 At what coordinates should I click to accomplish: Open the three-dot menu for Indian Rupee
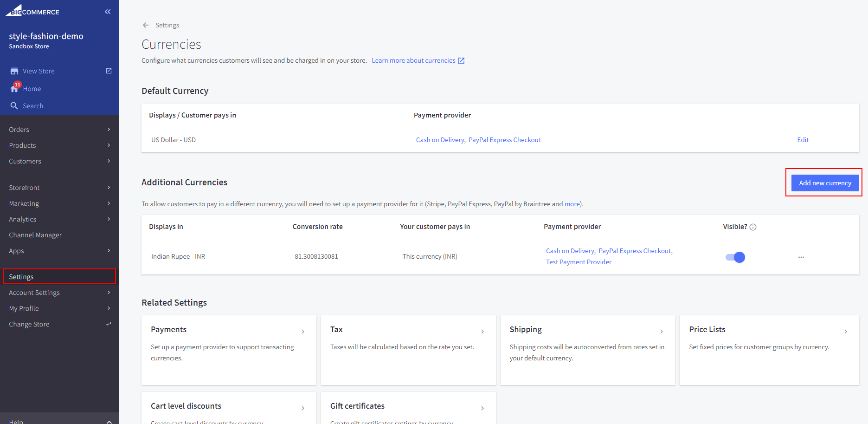(801, 257)
